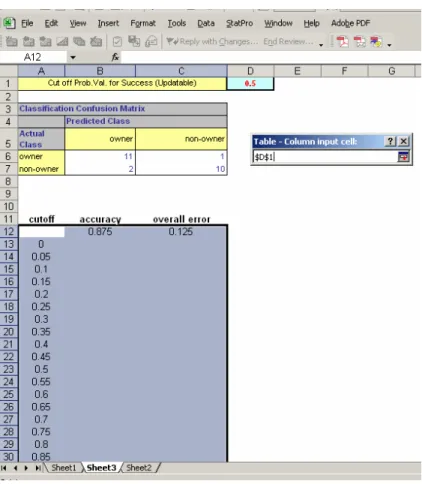
Task: Select column F header
Action: tap(344, 71)
